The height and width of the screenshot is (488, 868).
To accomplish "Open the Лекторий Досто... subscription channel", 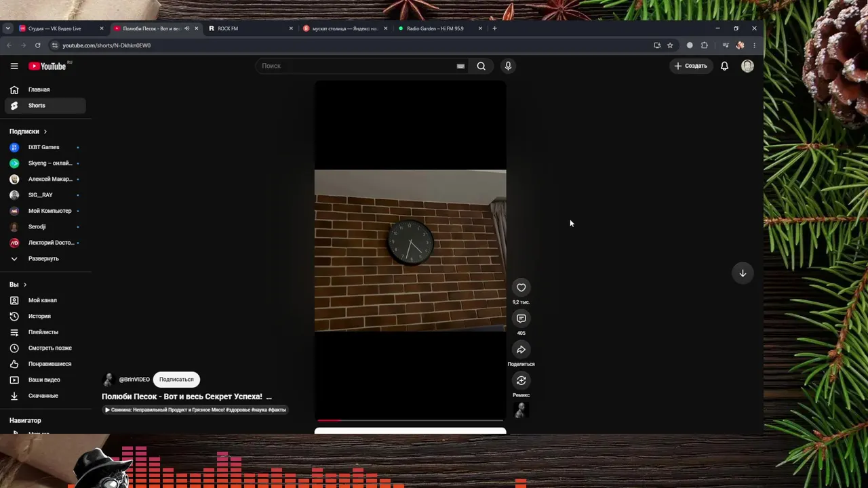I will 45,243.
